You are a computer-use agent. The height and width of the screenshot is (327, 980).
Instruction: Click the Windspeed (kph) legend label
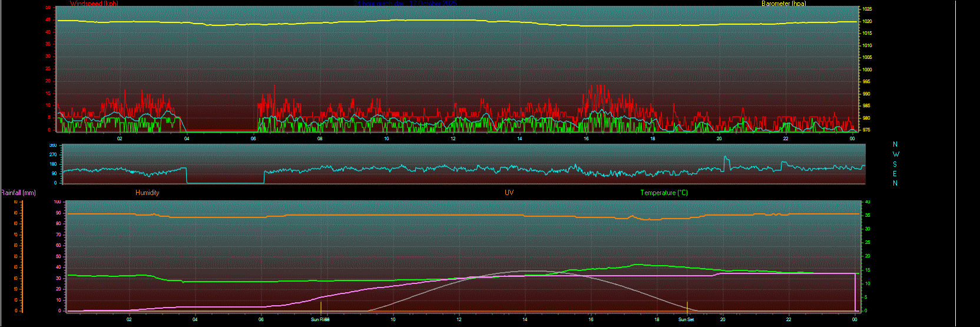[x=94, y=4]
